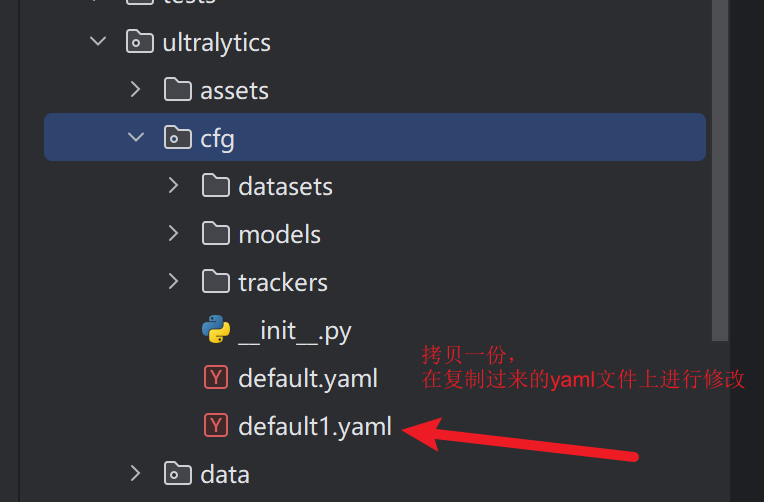Expand the models folder chevron
The height and width of the screenshot is (502, 764).
coord(173,233)
